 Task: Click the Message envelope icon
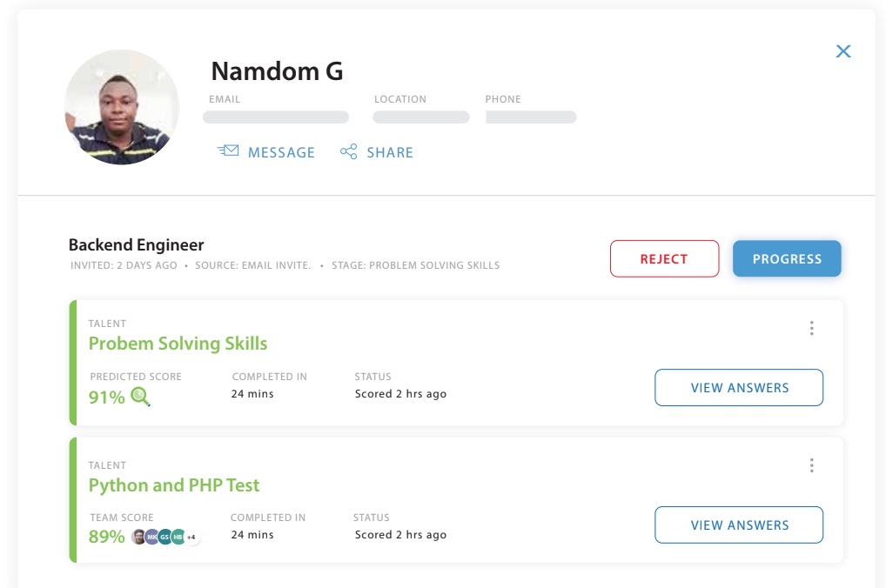point(228,151)
